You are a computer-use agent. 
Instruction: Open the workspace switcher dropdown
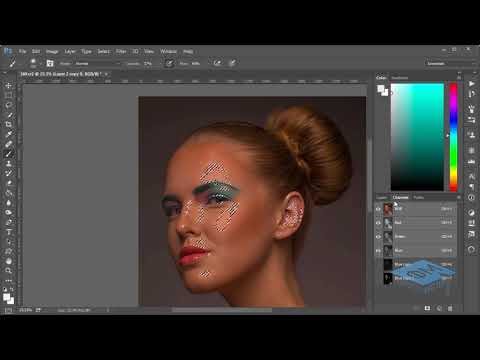coord(450,63)
